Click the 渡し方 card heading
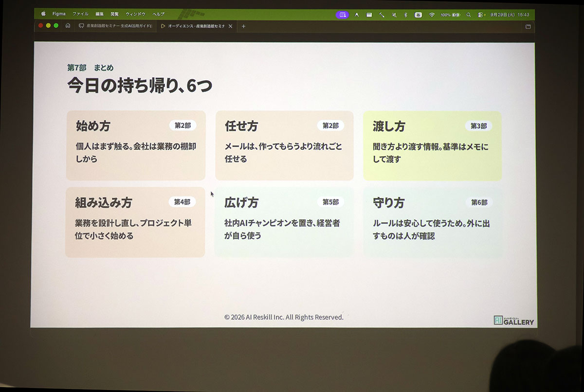Image resolution: width=584 pixels, height=392 pixels. click(x=389, y=126)
